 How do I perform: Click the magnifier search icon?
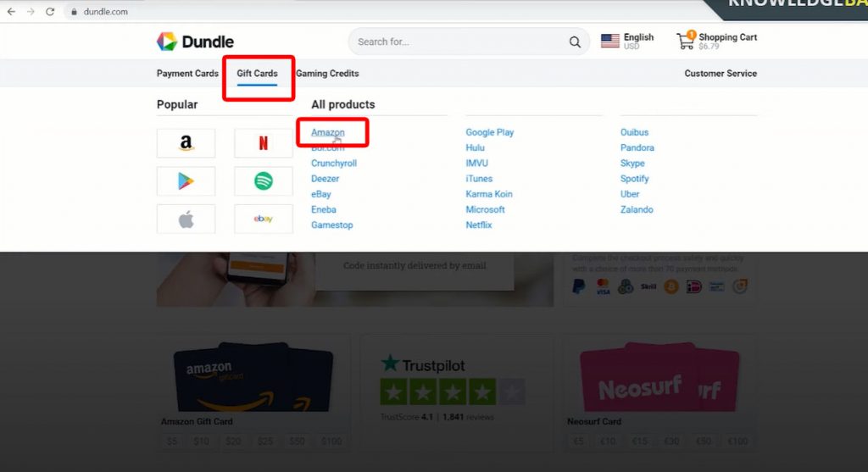pos(576,42)
